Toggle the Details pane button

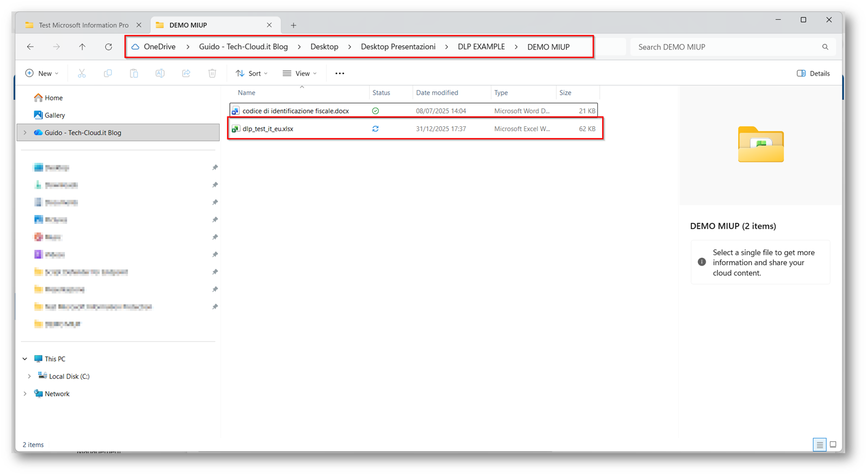pos(813,73)
